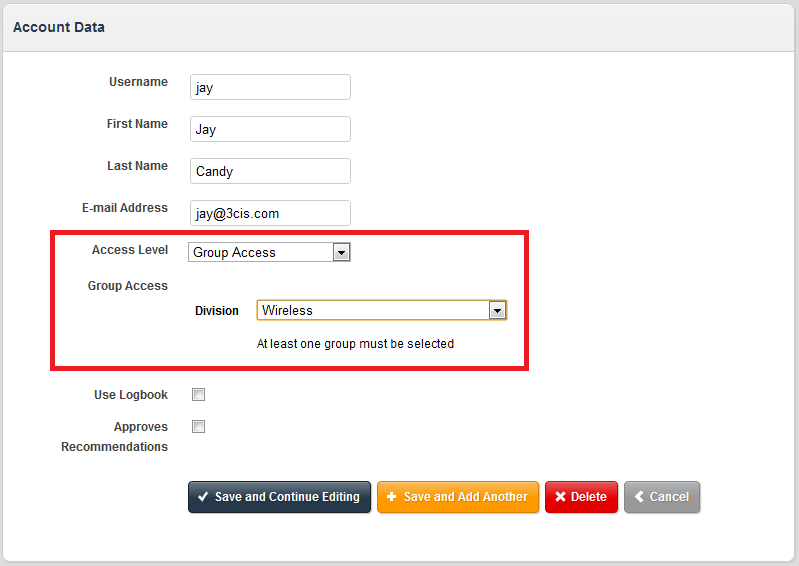The height and width of the screenshot is (566, 799).
Task: Click the arrow on the Division combo box
Action: [x=497, y=310]
